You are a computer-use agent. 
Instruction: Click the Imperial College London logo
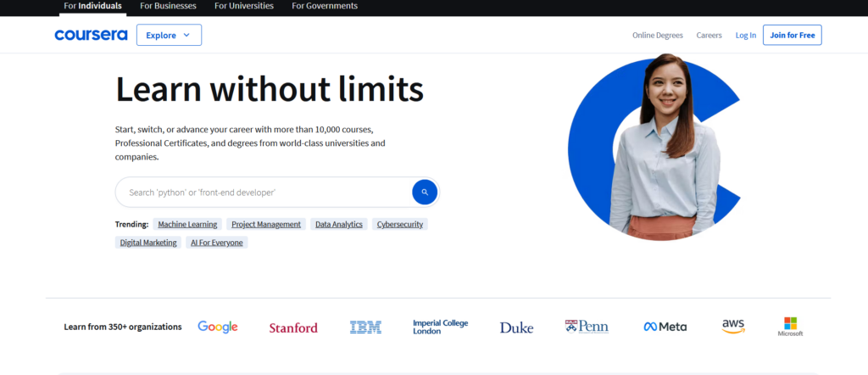(441, 327)
